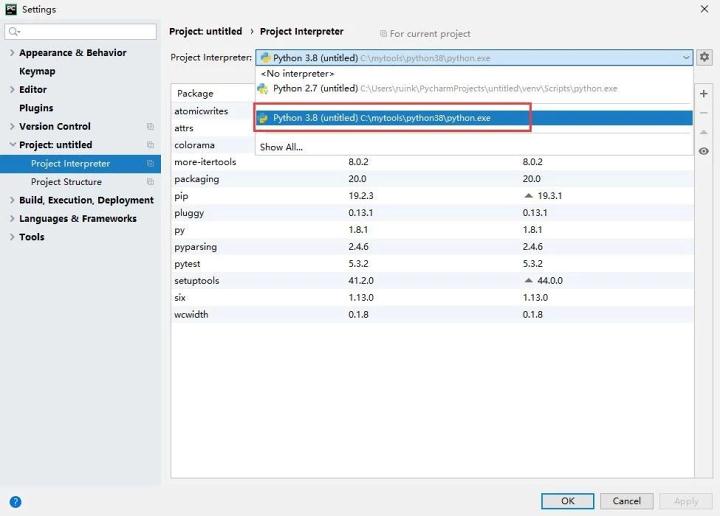The height and width of the screenshot is (516, 720).
Task: Click the Project Interpreter combo box arrow
Action: (x=686, y=58)
